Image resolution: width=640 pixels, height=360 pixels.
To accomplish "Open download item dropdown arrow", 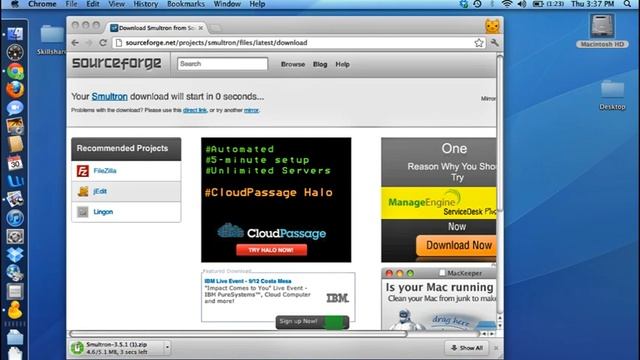I will pyautogui.click(x=167, y=348).
